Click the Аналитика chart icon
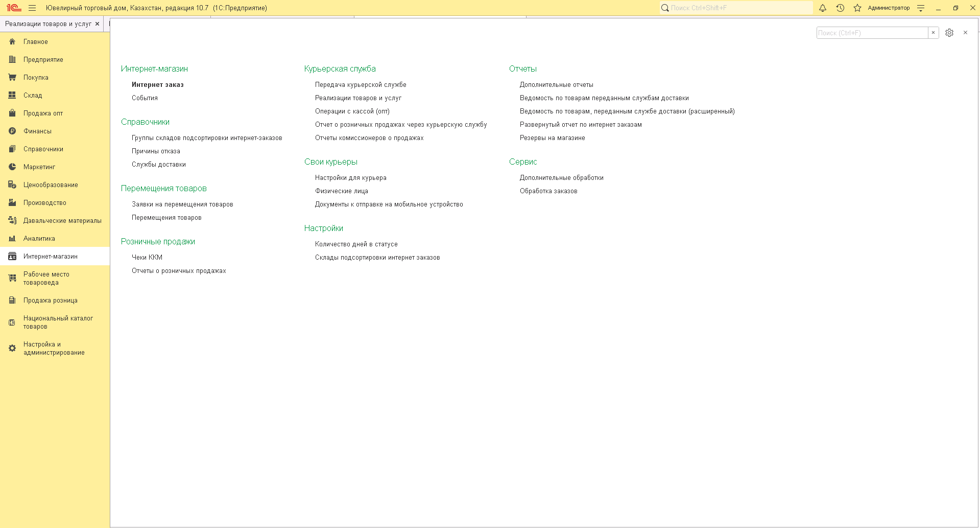This screenshot has width=980, height=528. [12, 238]
